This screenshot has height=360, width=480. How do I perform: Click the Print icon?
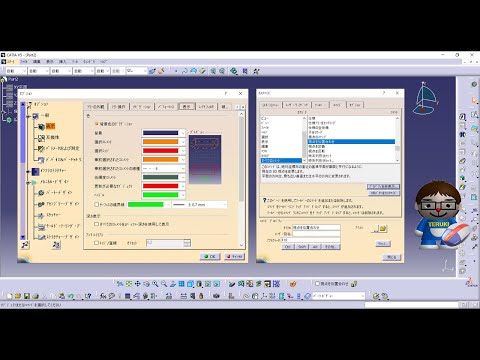coord(35,296)
